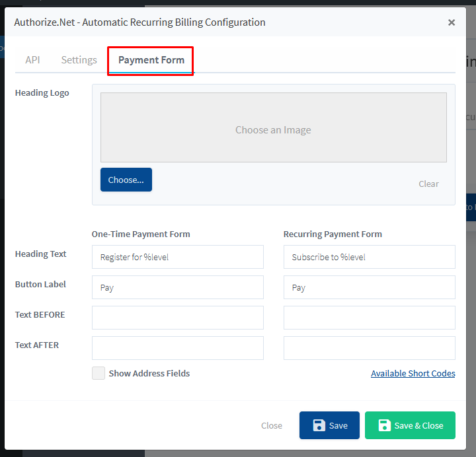Click the blue Save button
The width and height of the screenshot is (476, 457).
329,425
